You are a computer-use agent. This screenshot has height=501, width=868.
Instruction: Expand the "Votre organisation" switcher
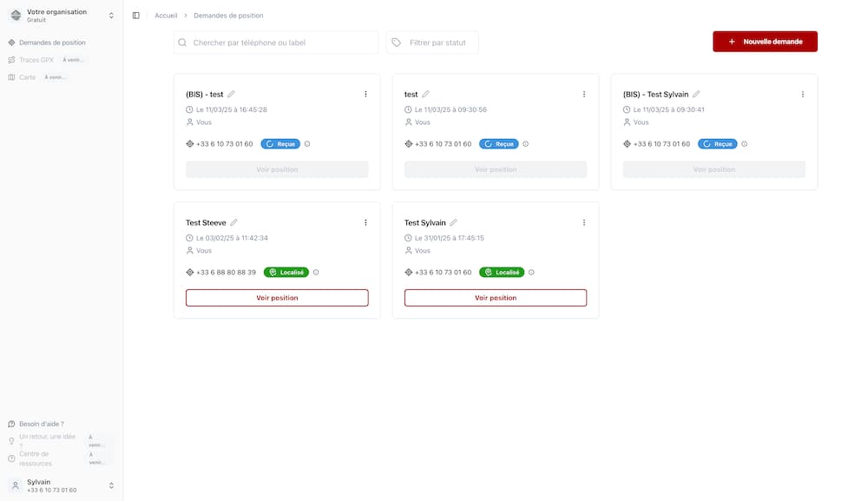(61, 16)
